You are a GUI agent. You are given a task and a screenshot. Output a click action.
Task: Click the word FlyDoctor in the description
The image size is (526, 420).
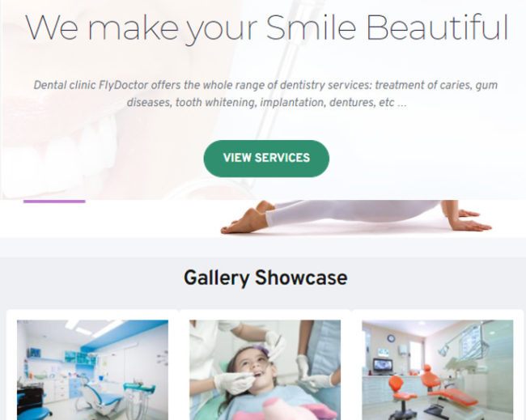click(x=123, y=85)
